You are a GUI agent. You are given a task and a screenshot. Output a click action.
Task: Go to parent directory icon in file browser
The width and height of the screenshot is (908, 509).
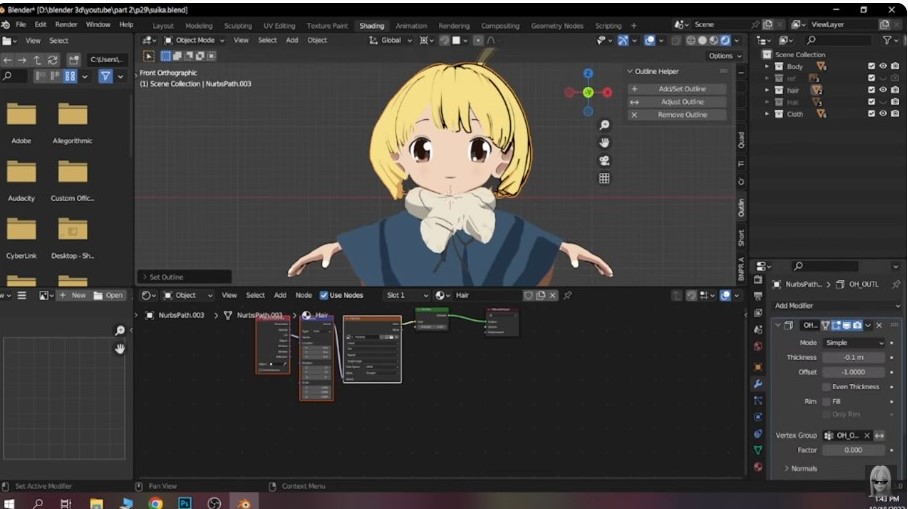coord(37,60)
